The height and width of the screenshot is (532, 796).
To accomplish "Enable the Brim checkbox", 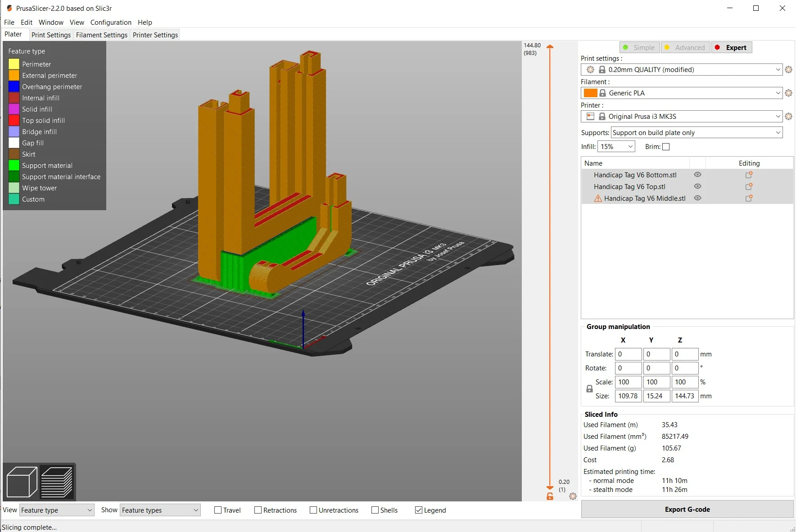I will point(666,147).
